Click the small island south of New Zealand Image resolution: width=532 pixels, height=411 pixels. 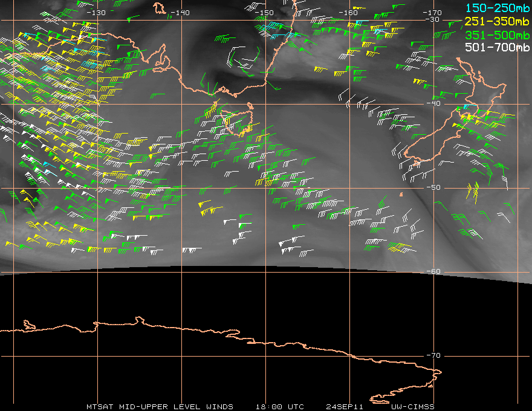pos(401,194)
